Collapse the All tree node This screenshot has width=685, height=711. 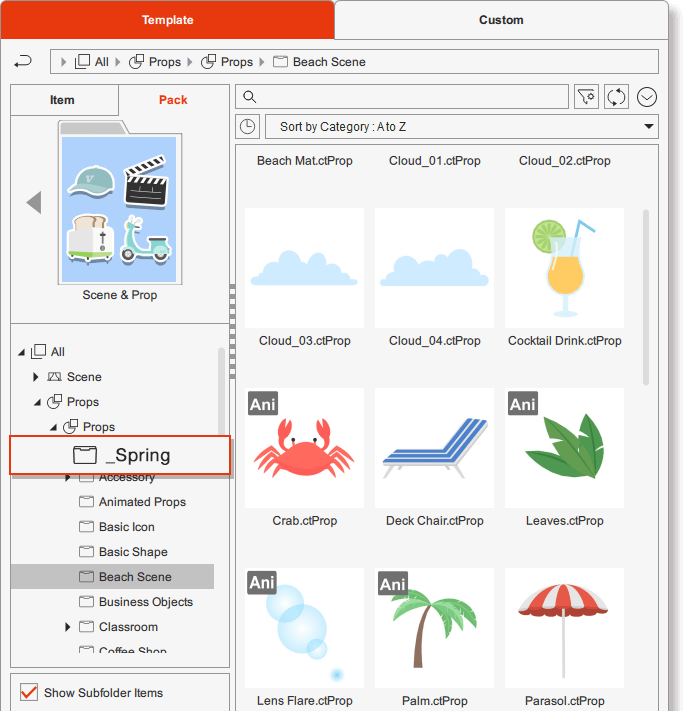coord(22,352)
